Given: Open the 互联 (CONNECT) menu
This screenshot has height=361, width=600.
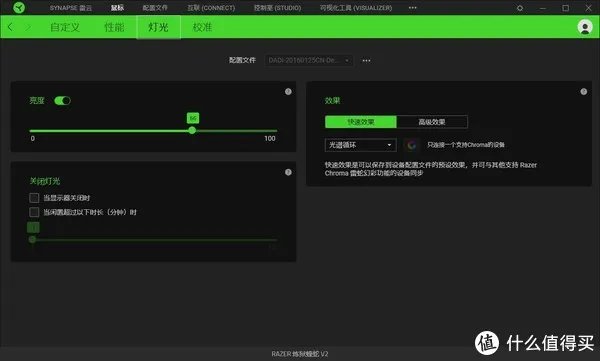Looking at the screenshot, I should (x=211, y=8).
